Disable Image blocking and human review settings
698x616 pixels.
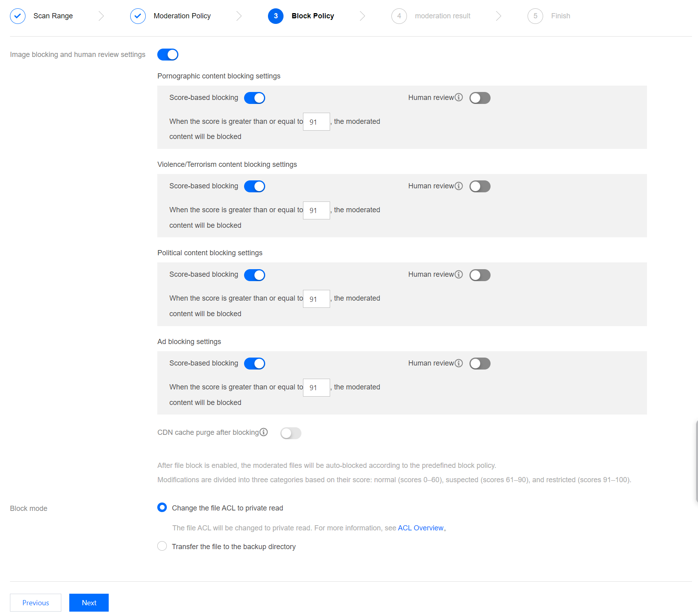pyautogui.click(x=168, y=55)
